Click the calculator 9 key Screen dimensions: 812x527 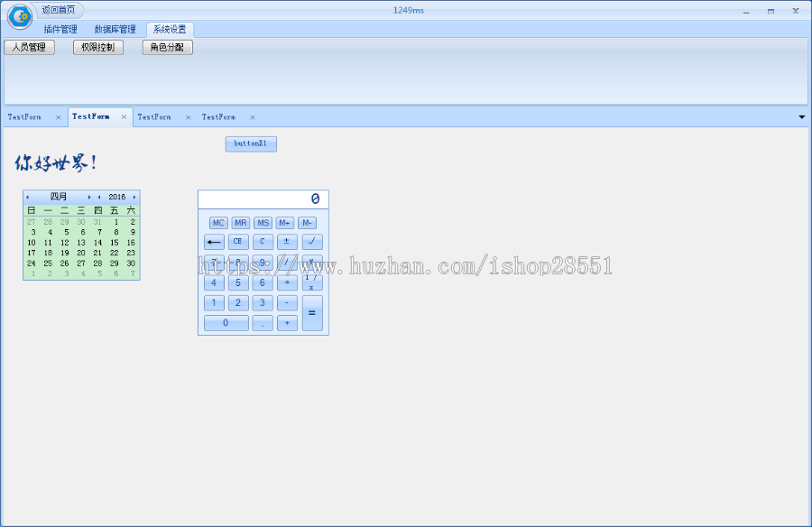(263, 263)
